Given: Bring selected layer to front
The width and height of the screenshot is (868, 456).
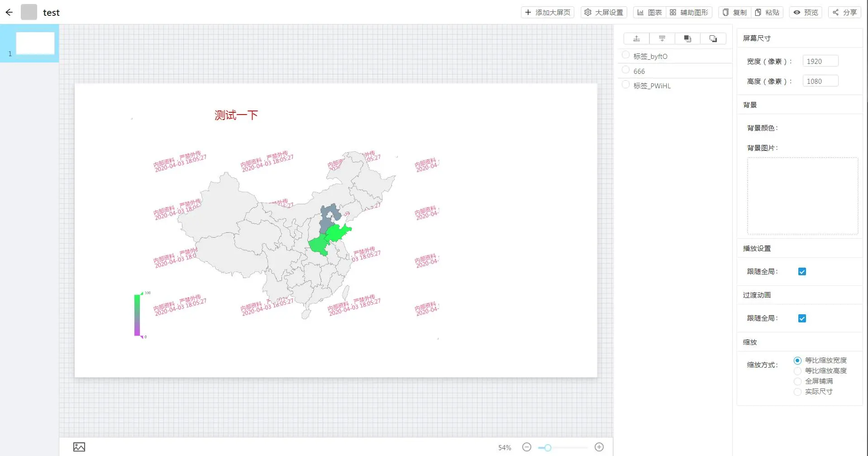Looking at the screenshot, I should [x=687, y=38].
